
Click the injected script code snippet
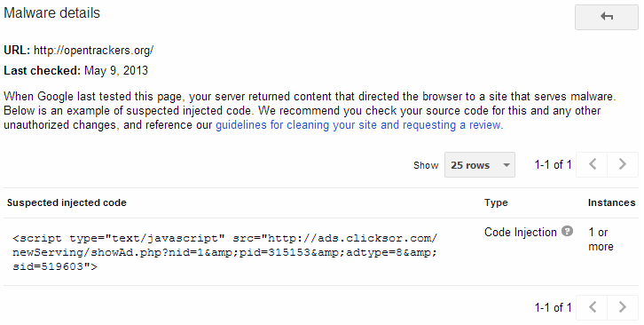click(224, 252)
